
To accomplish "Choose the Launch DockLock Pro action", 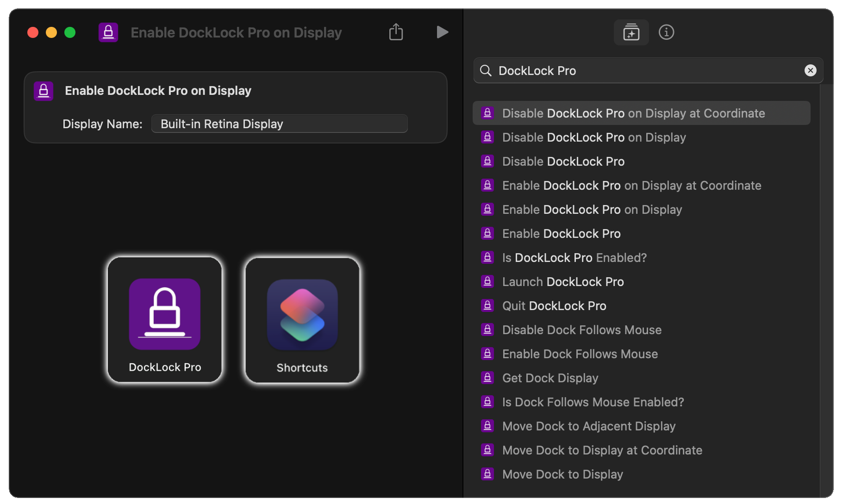I will (641, 281).
